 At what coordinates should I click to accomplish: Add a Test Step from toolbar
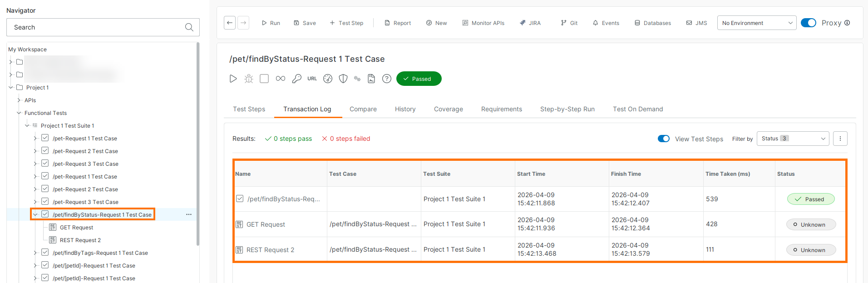pyautogui.click(x=346, y=23)
